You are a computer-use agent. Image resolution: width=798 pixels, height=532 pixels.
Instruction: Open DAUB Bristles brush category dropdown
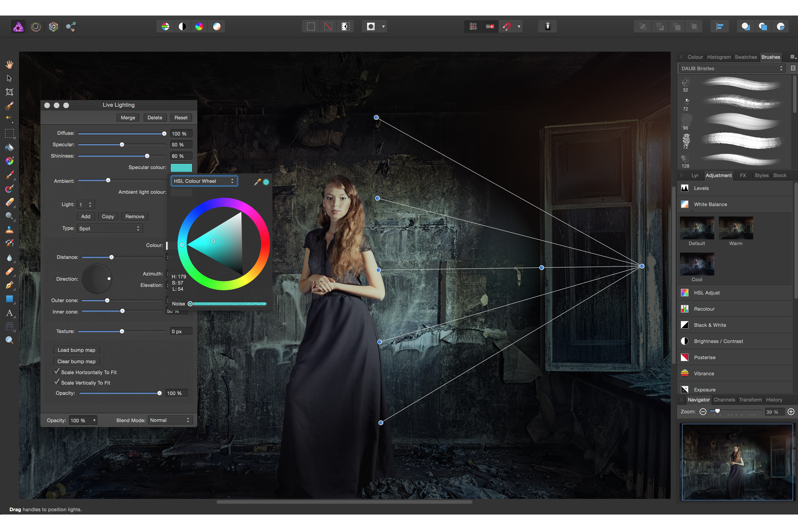[x=732, y=69]
